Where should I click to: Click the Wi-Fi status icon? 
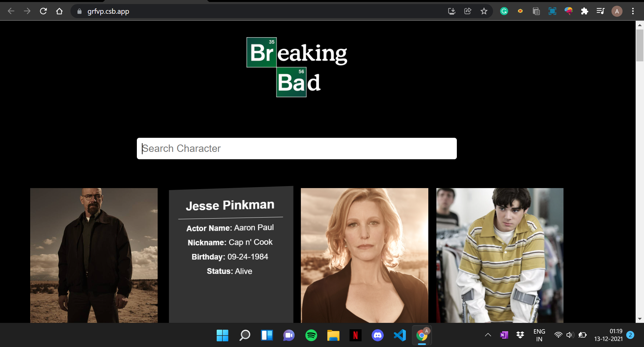[x=558, y=335]
